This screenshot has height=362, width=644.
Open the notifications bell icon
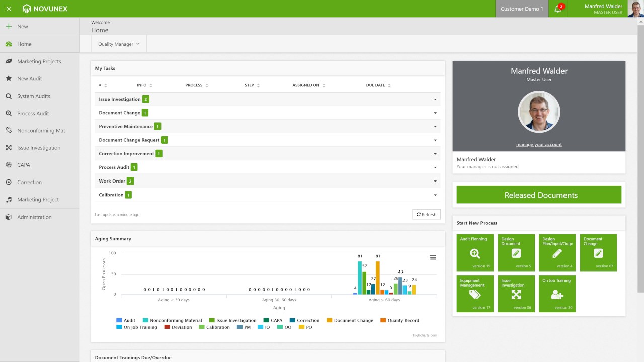(557, 9)
